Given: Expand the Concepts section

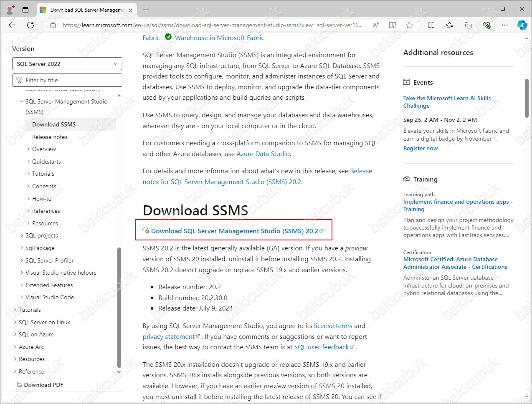Looking at the screenshot, I should pyautogui.click(x=28, y=186).
